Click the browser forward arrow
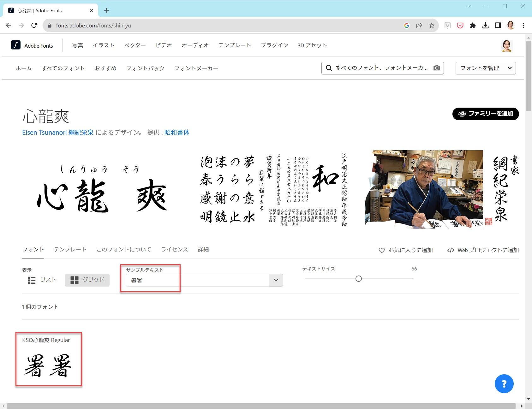 21,25
